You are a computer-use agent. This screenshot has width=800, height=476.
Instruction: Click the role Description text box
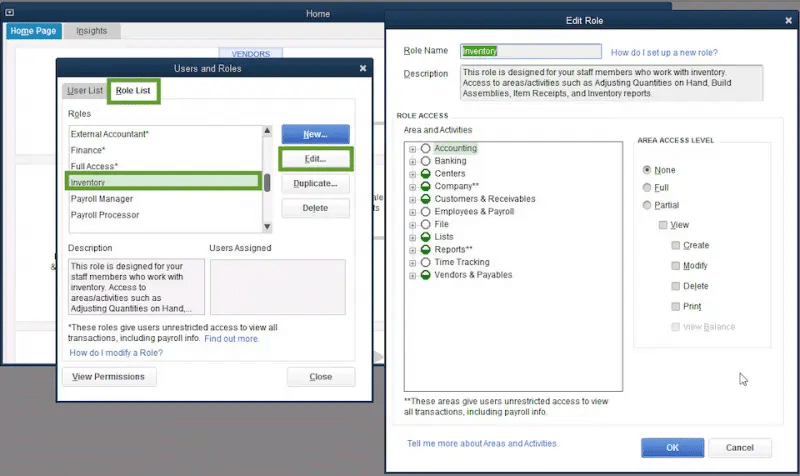click(611, 83)
